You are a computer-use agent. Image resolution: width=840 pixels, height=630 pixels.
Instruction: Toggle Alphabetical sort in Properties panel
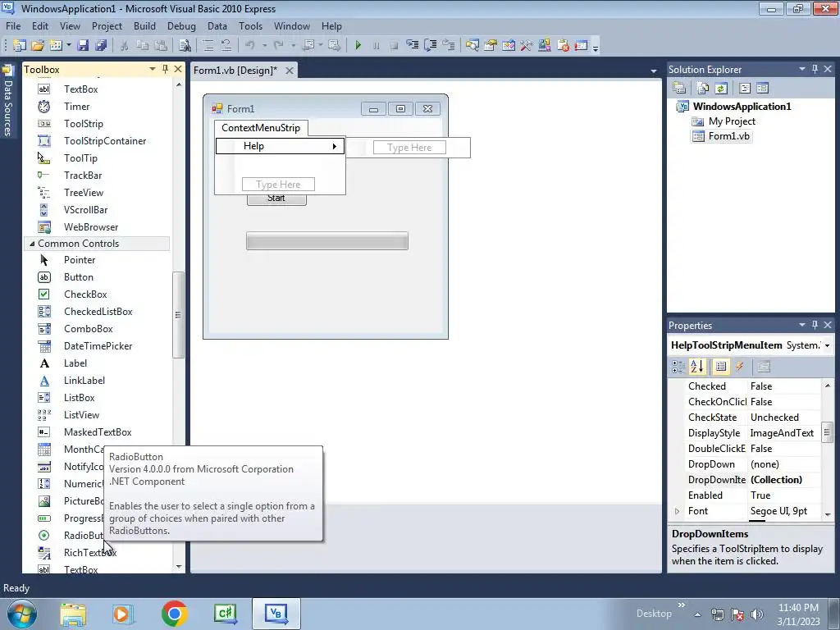[697, 367]
